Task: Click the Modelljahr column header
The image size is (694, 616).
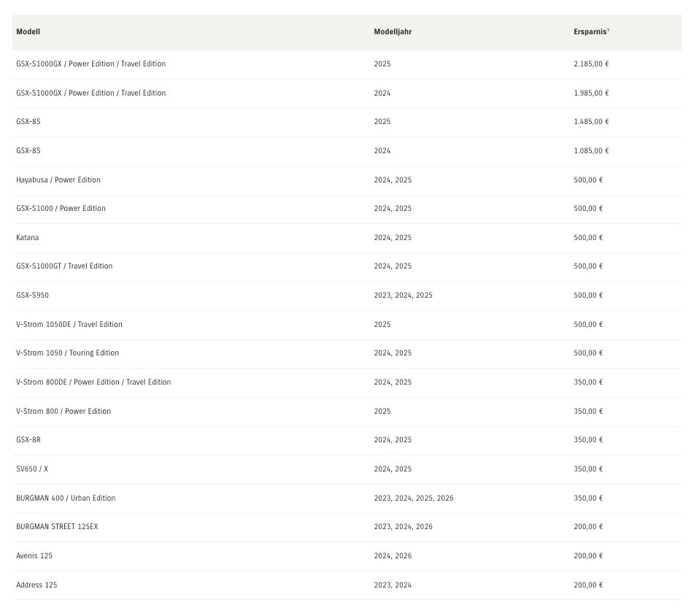Action: point(393,32)
